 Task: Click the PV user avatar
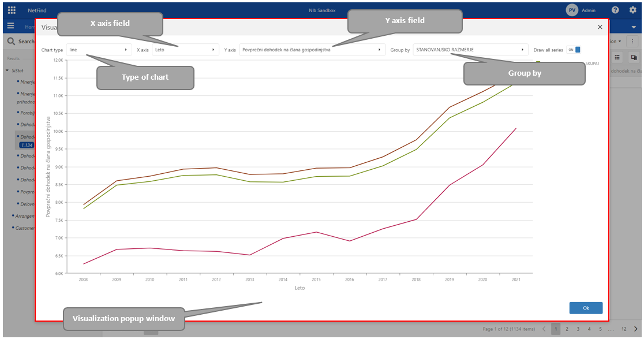[572, 10]
